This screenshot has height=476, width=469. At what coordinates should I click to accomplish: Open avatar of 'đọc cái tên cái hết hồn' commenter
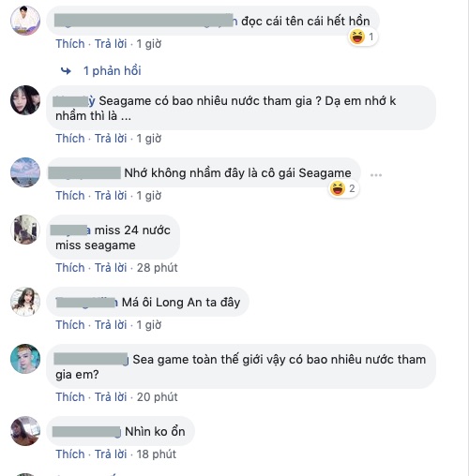(25, 21)
